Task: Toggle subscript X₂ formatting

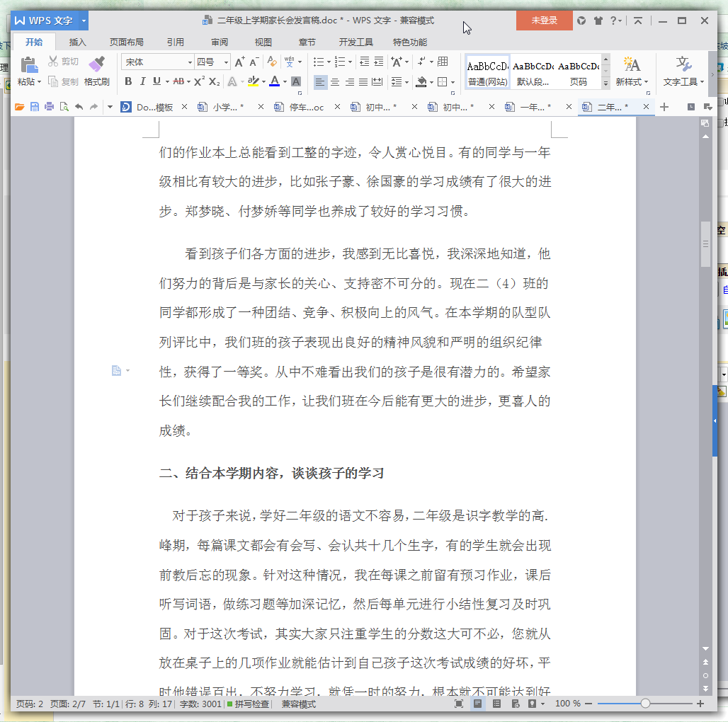Action: (214, 81)
